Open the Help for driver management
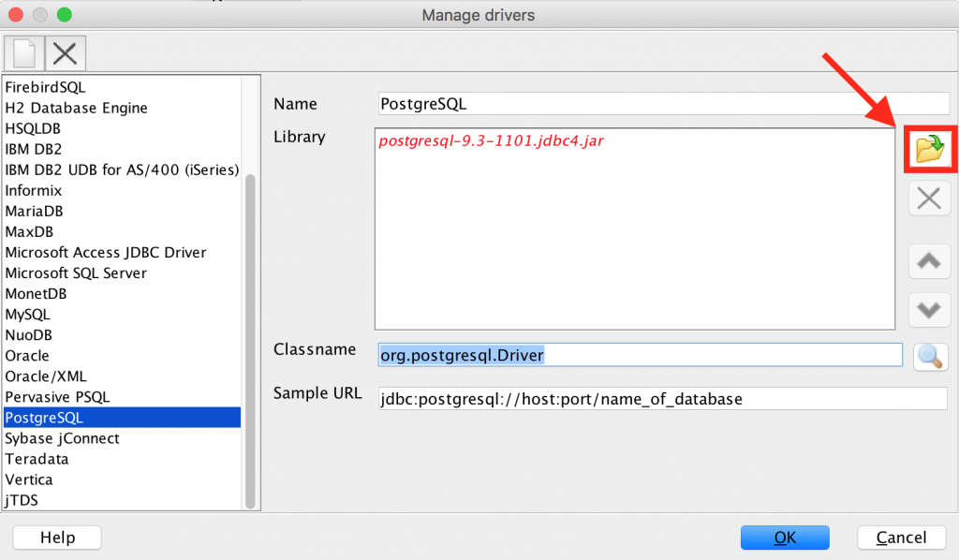Viewport: 959px width, 560px height. tap(56, 537)
